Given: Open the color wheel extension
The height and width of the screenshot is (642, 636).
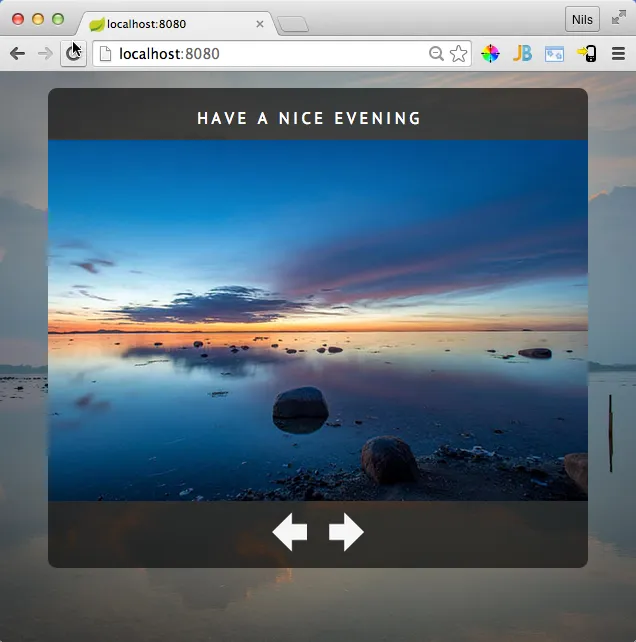Looking at the screenshot, I should pyautogui.click(x=490, y=54).
